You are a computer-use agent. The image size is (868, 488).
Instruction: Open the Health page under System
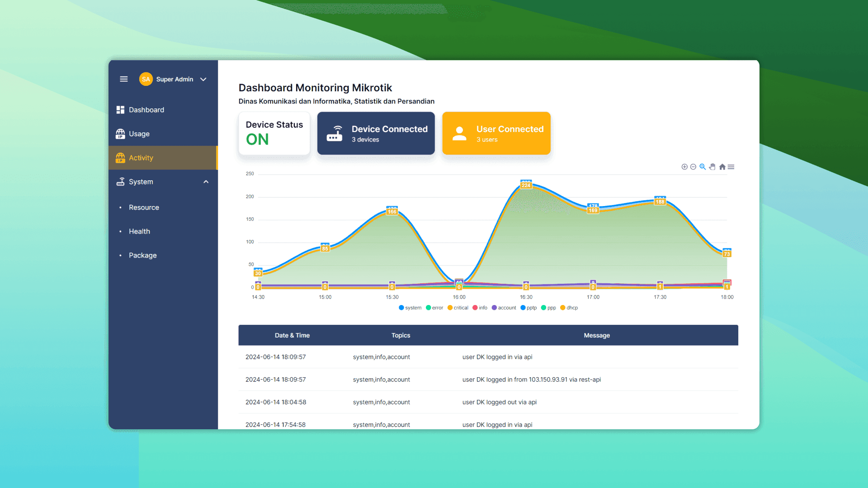click(x=139, y=231)
